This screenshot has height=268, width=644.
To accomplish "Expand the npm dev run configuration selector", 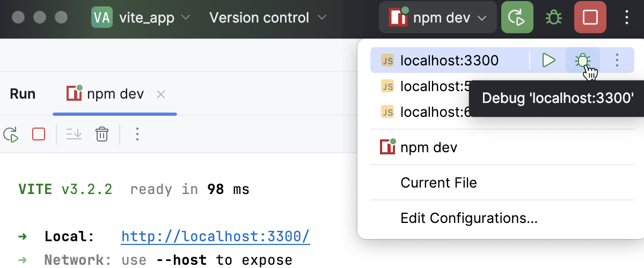I will coord(437,18).
